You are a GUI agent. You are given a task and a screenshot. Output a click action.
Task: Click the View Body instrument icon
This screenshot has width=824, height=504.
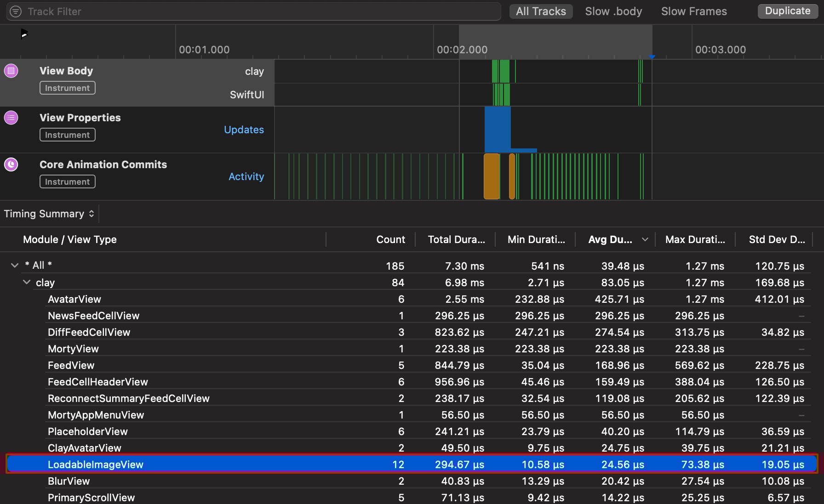coord(11,71)
